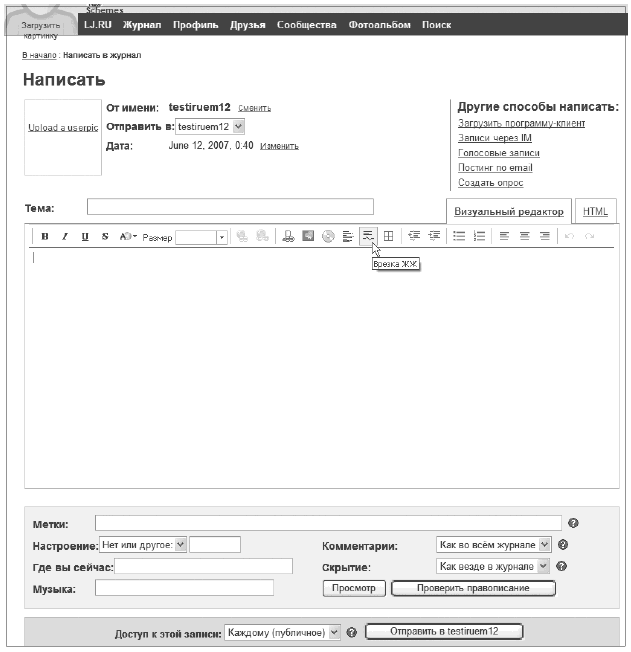Viewport: 631px width, 652px height.
Task: Switch to the HTML editor tab
Action: click(x=595, y=211)
